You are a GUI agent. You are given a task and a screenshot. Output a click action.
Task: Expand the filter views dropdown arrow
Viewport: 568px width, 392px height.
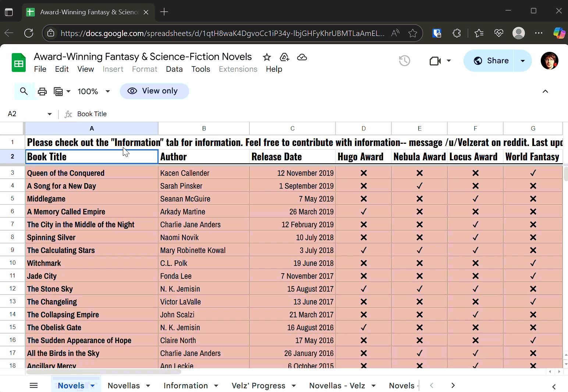68,91
